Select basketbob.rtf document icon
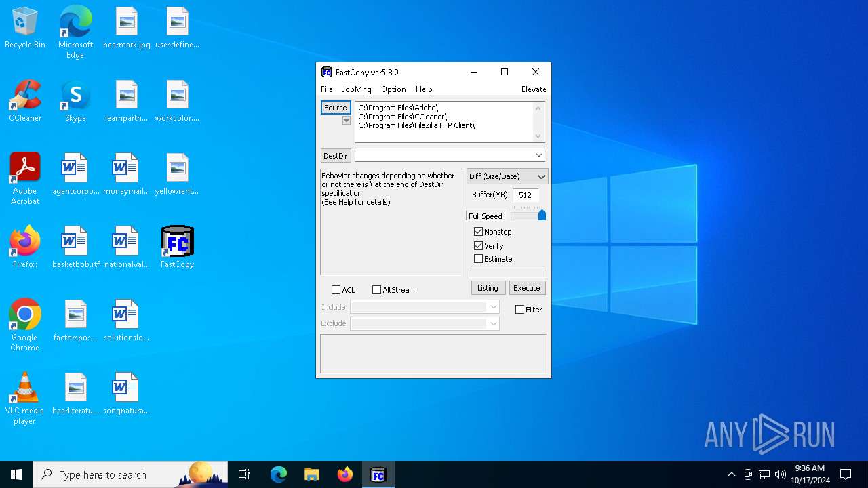The image size is (868, 488). [x=75, y=248]
